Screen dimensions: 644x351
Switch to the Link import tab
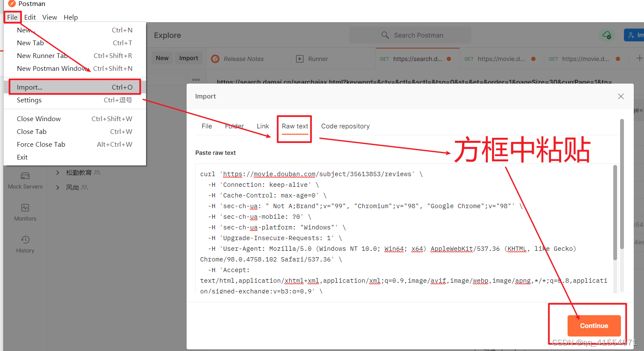263,126
